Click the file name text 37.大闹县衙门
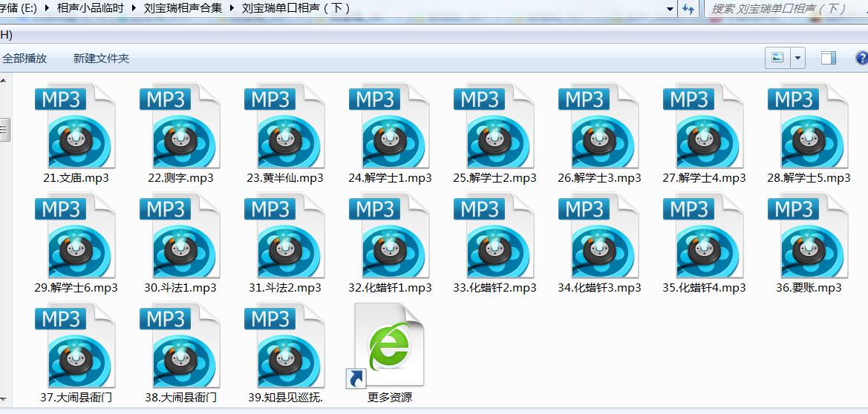This screenshot has height=414, width=868. click(76, 398)
